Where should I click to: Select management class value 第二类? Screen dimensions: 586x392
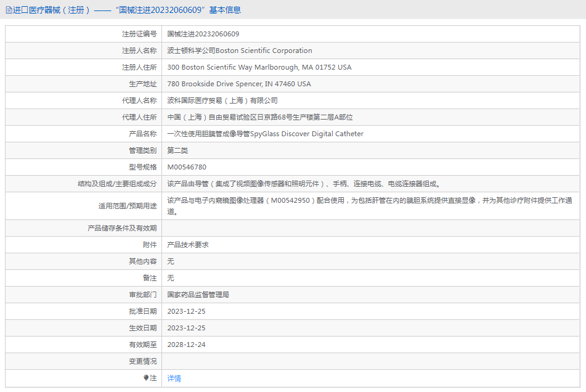(x=177, y=150)
